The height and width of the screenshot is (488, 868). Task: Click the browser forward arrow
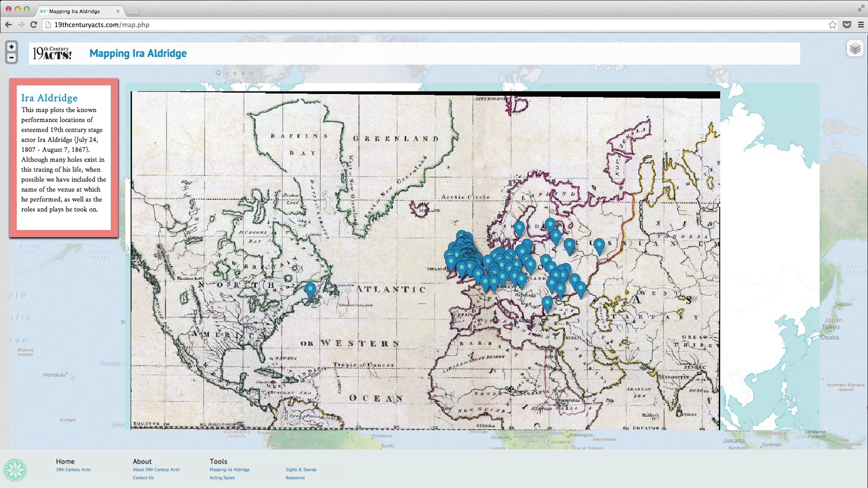(x=21, y=25)
